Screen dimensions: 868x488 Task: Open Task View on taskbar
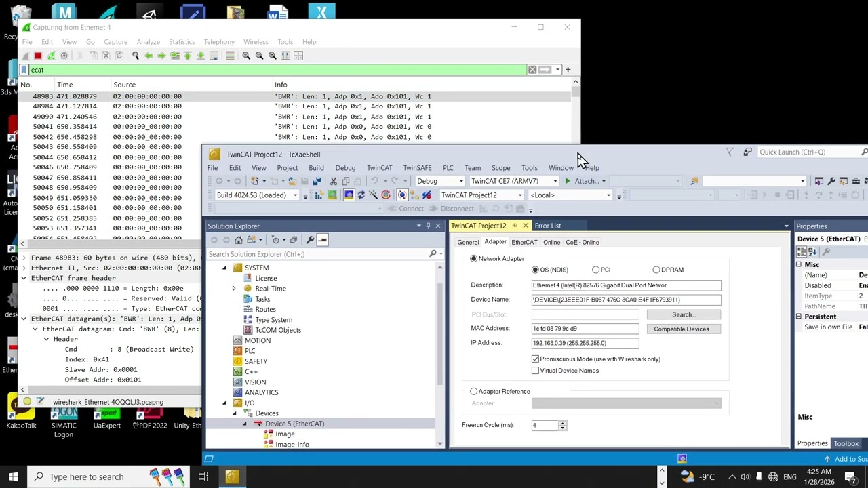tap(203, 476)
